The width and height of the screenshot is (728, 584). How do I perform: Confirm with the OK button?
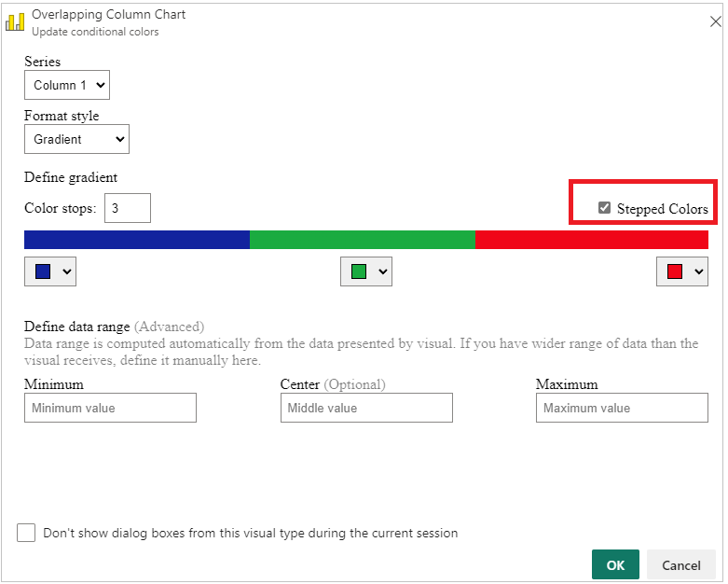pos(615,564)
